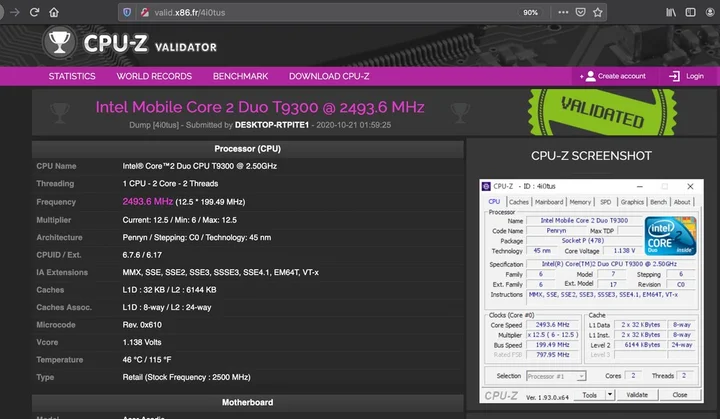Click the Temperature value 46 °C / 115 °F

point(146,360)
